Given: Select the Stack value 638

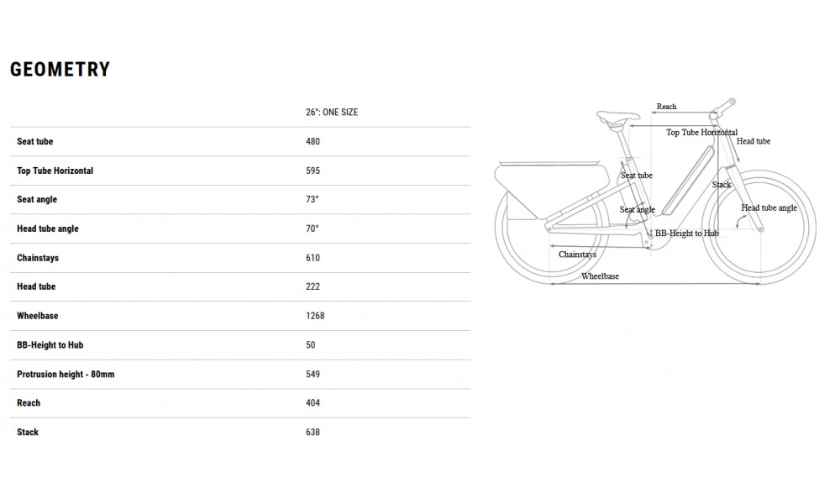Looking at the screenshot, I should 313,432.
